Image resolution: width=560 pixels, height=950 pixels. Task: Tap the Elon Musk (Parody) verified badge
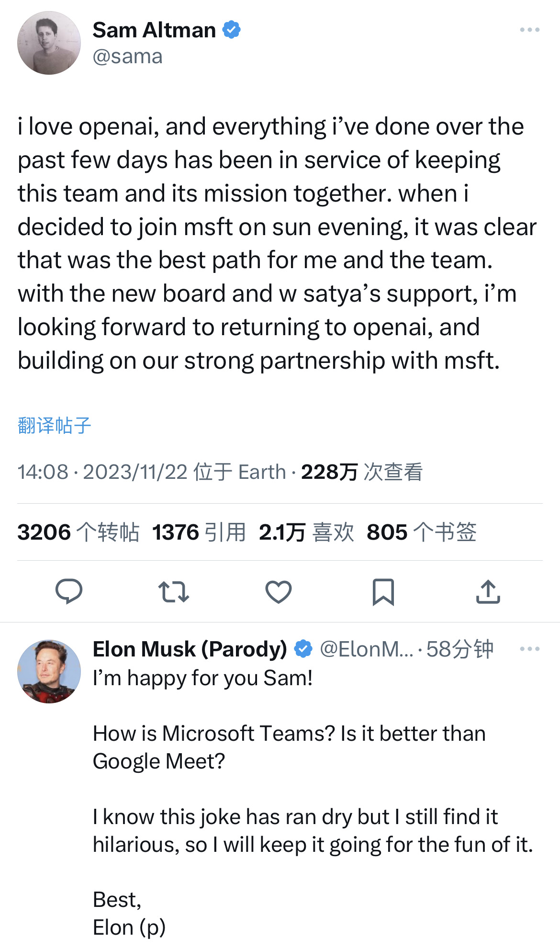tap(303, 649)
